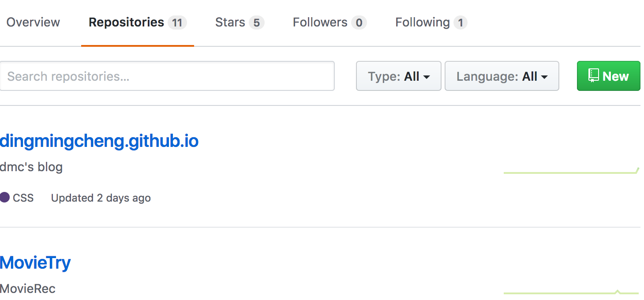Viewport: 644px width, 300px height.
Task: Open the MovieTry repository link
Action: 35,263
